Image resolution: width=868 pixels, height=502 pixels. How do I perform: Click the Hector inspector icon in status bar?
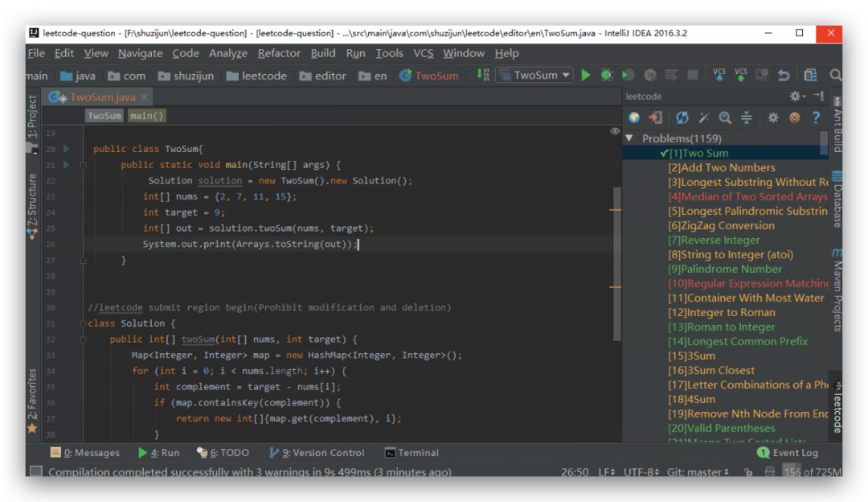tap(769, 472)
